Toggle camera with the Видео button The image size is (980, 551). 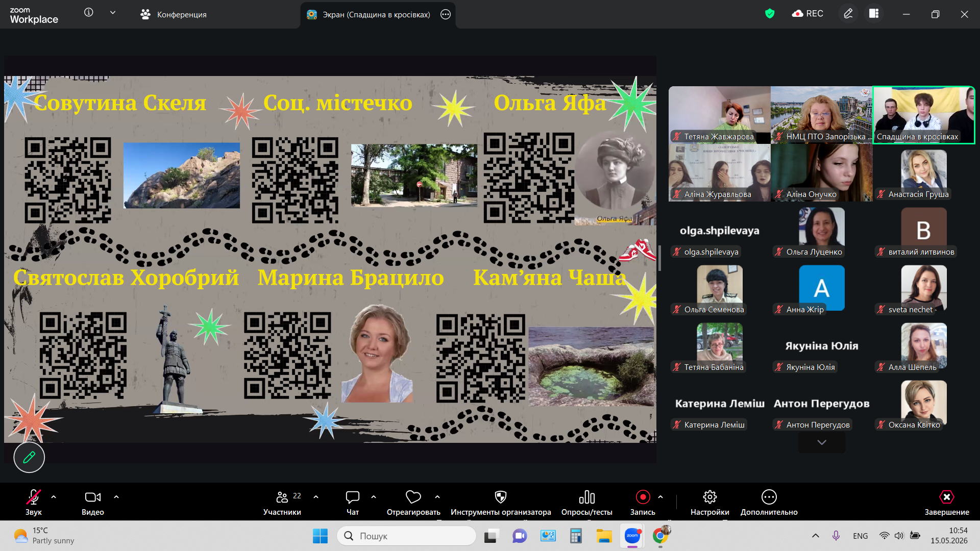93,502
